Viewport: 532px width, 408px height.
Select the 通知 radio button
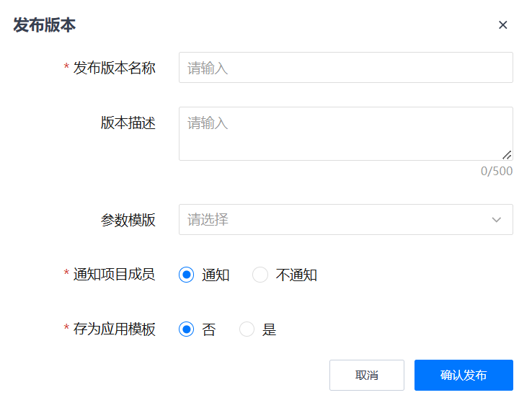click(187, 275)
